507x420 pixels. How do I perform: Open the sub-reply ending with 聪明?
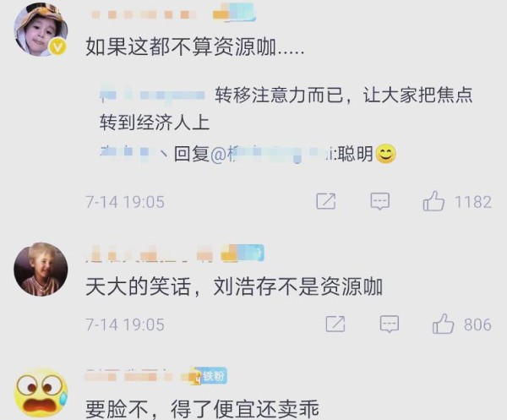pos(248,154)
